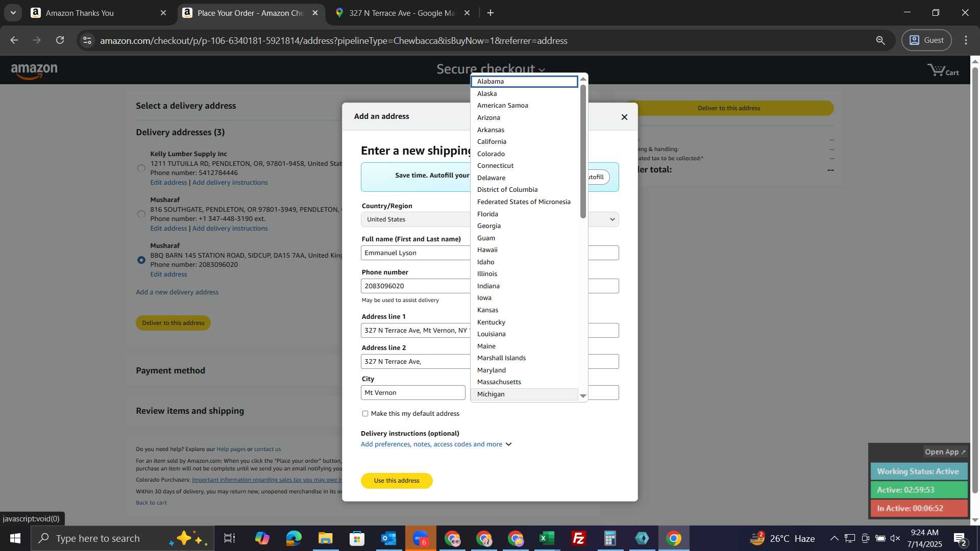Choose Illinois from state list
The width and height of the screenshot is (980, 551).
click(524, 273)
